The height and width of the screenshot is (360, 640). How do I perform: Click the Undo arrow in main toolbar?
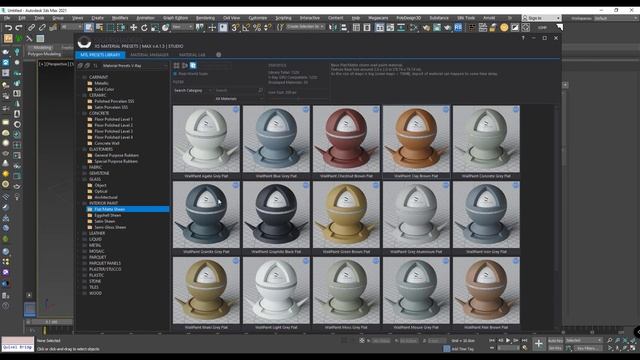9,28
